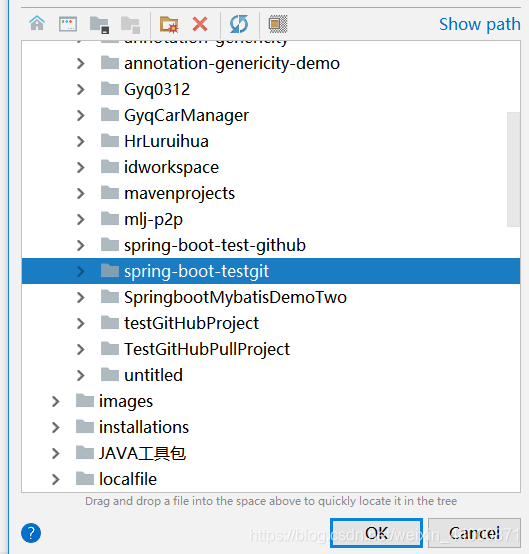This screenshot has width=529, height=554.
Task: Select the untitled folder row
Action: pos(271,375)
